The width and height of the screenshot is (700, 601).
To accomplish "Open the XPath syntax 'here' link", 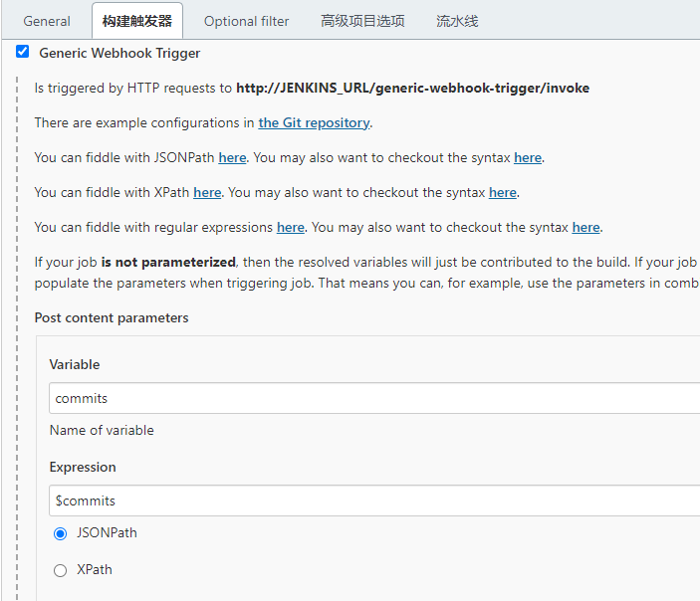I will [503, 193].
